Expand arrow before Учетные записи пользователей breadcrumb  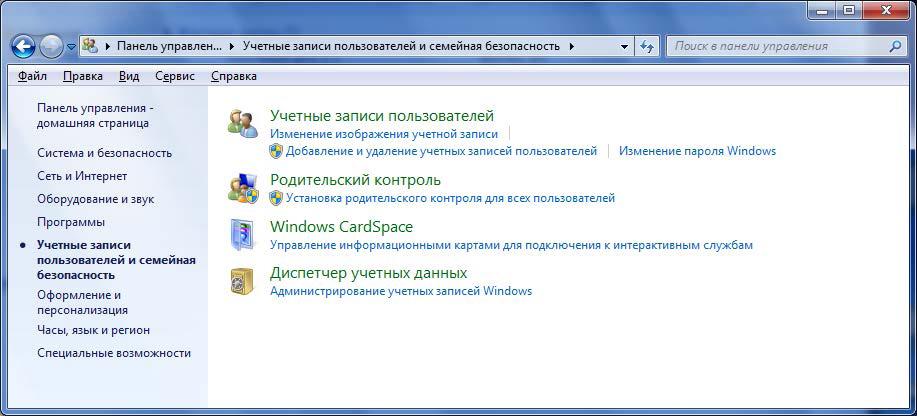click(x=233, y=46)
